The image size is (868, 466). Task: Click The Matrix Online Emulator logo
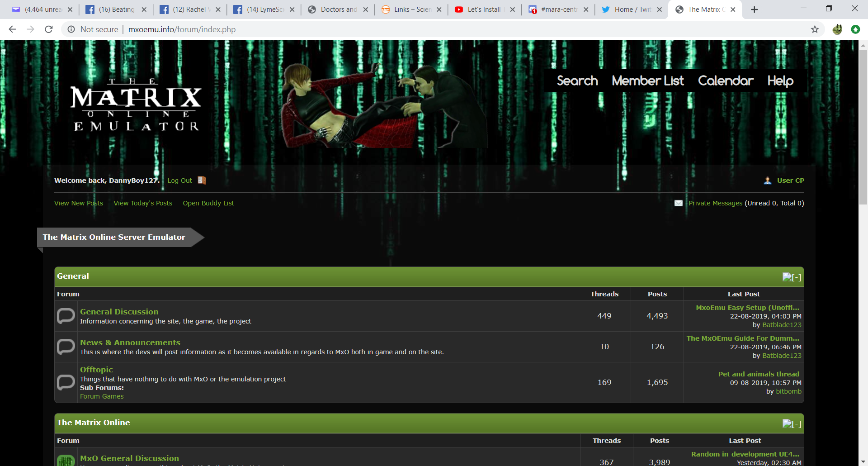[136, 105]
